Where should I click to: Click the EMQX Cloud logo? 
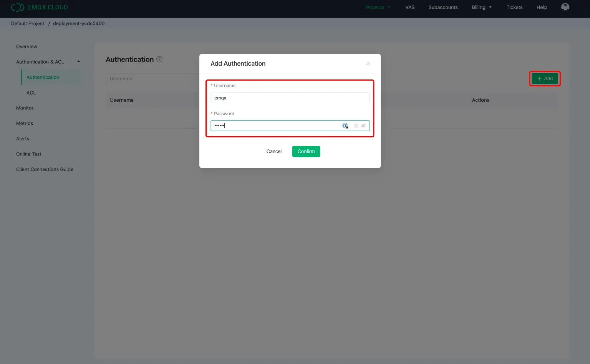point(39,7)
